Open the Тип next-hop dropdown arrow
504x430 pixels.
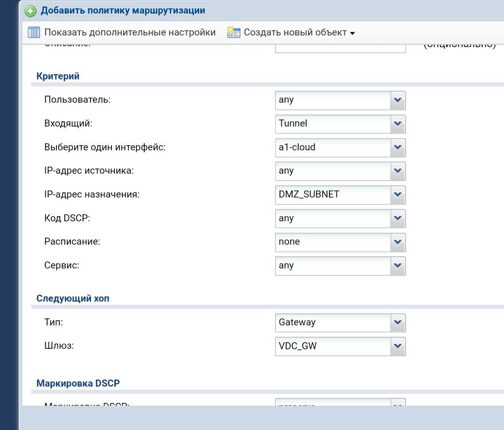tap(398, 322)
